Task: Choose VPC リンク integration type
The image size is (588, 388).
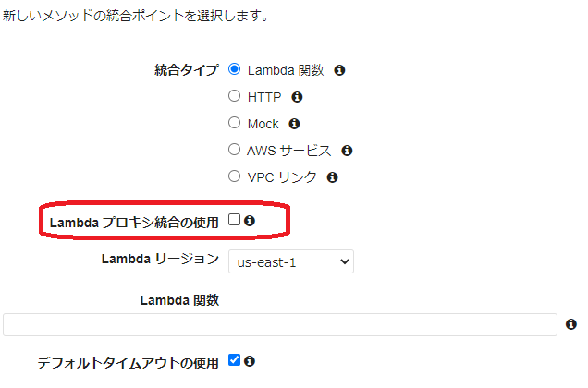Action: [x=235, y=176]
